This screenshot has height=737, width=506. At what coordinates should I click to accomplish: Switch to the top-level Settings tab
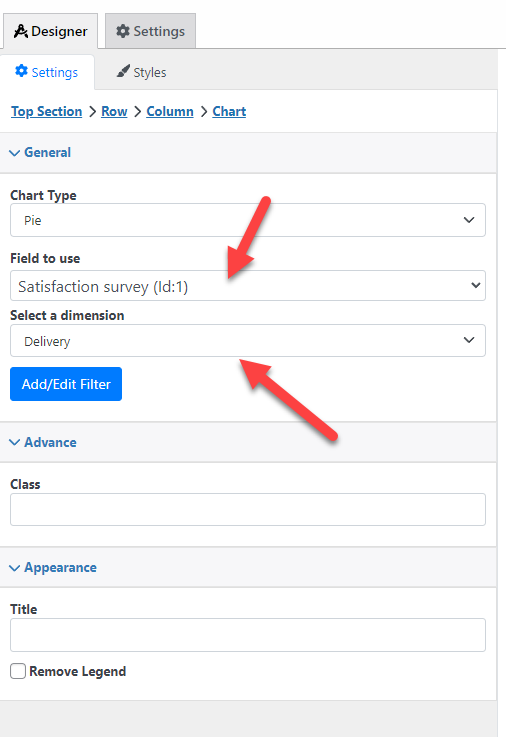150,31
